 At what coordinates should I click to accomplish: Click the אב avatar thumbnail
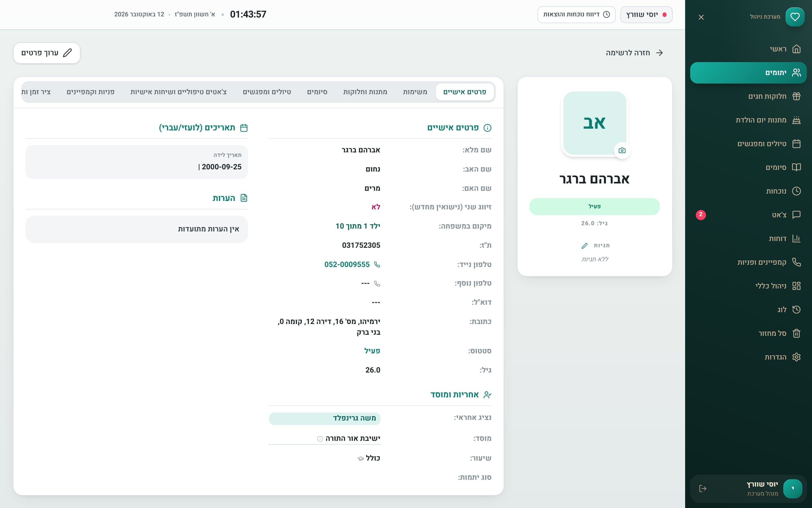coord(595,123)
